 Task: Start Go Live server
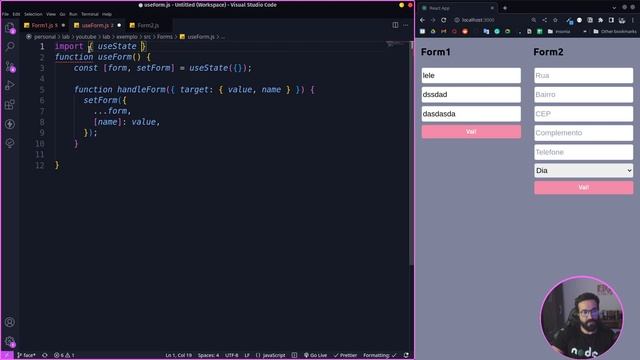[x=315, y=355]
